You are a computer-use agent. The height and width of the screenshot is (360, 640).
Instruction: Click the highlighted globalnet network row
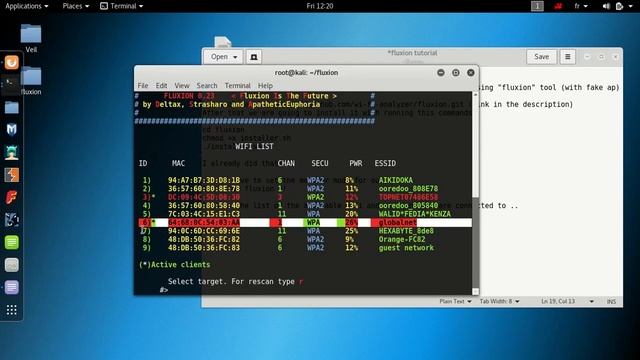pyautogui.click(x=304, y=222)
